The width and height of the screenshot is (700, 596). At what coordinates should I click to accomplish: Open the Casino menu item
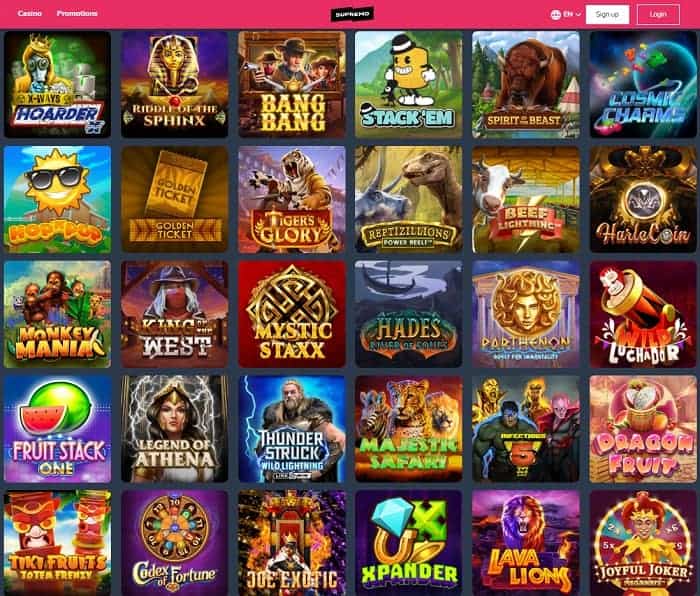click(29, 13)
